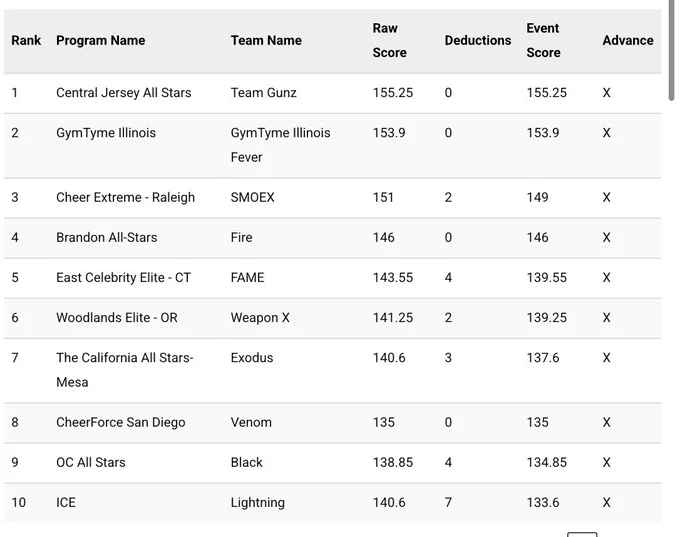
Task: Click the 155.25 event score for Team Gunz
Action: (546, 93)
